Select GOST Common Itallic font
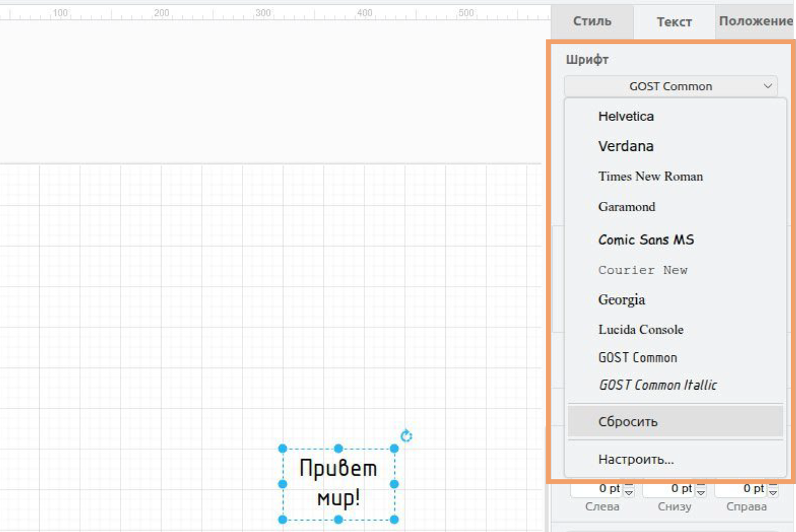The height and width of the screenshot is (532, 796). coord(657,385)
